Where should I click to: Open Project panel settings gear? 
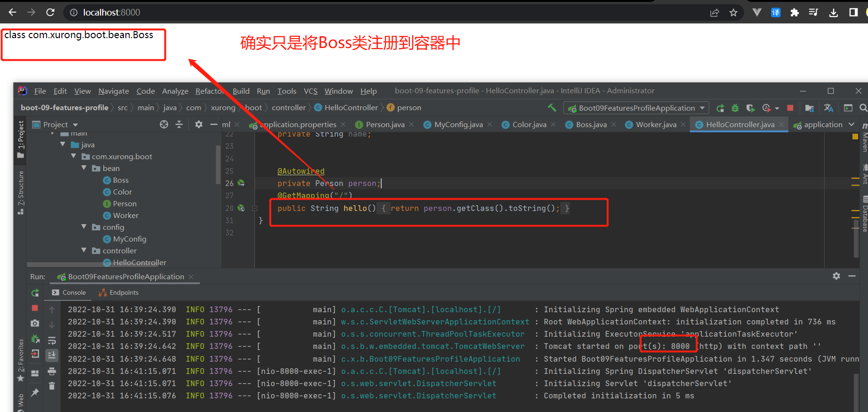199,124
